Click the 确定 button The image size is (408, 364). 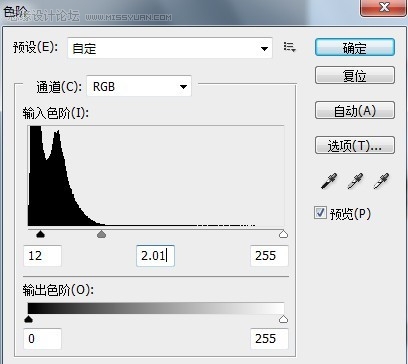(355, 47)
